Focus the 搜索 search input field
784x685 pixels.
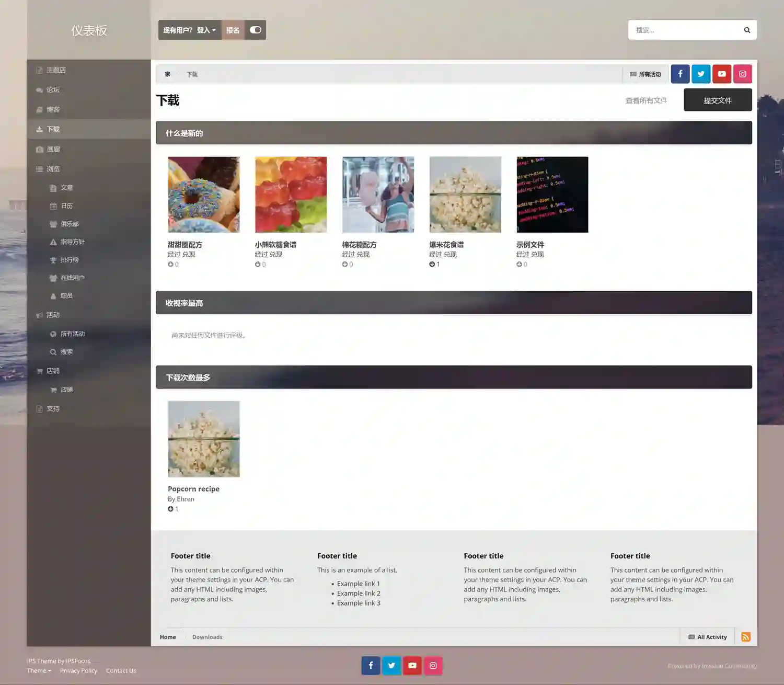click(685, 30)
